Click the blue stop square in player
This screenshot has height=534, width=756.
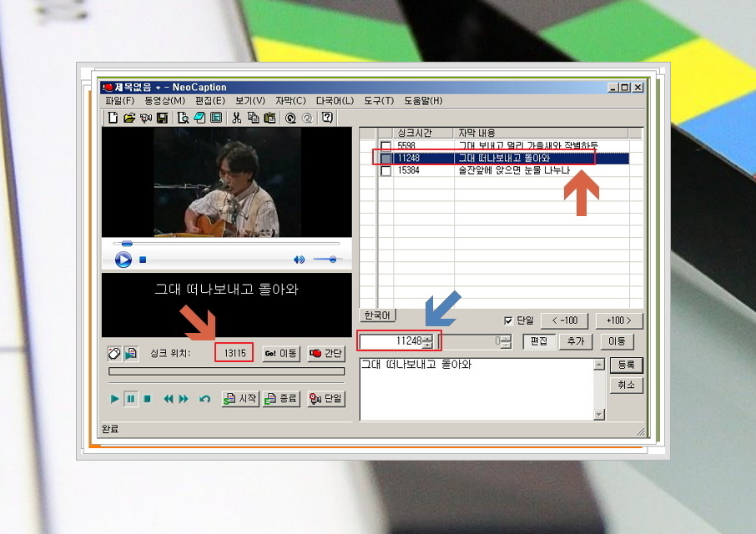click(x=143, y=259)
